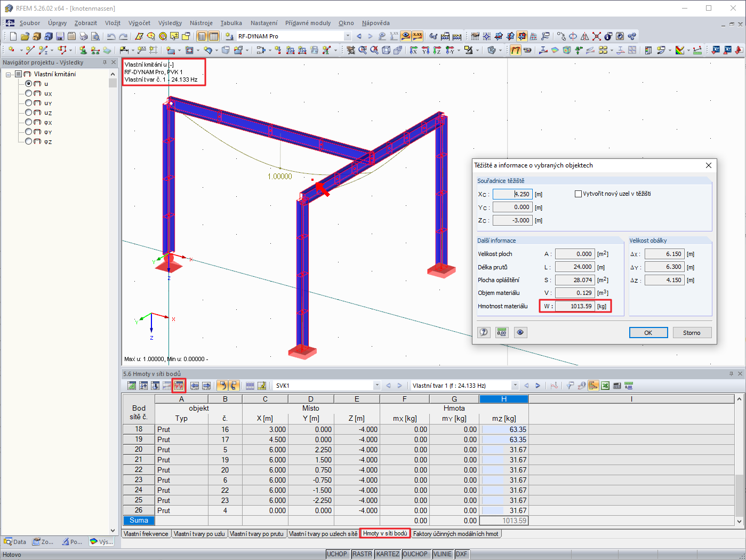
Task: Click the new node tool icon
Action: click(x=11, y=50)
